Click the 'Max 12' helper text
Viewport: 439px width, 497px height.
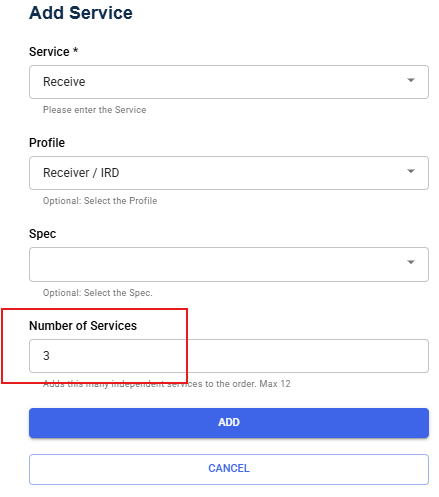point(275,384)
